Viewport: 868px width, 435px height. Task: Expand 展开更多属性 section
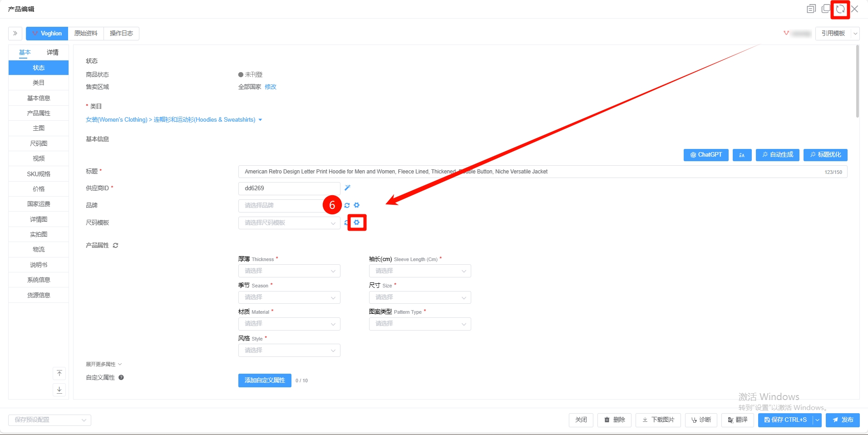(x=104, y=364)
